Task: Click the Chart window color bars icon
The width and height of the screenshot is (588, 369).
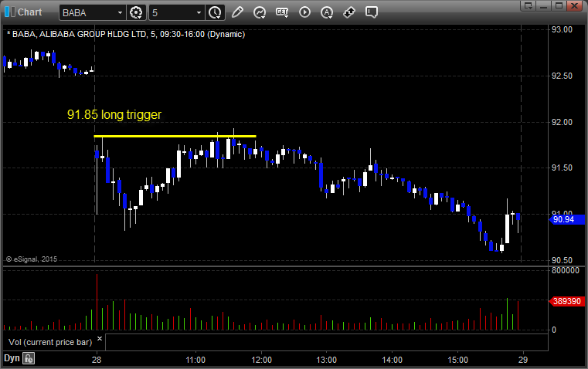Action: [10, 12]
